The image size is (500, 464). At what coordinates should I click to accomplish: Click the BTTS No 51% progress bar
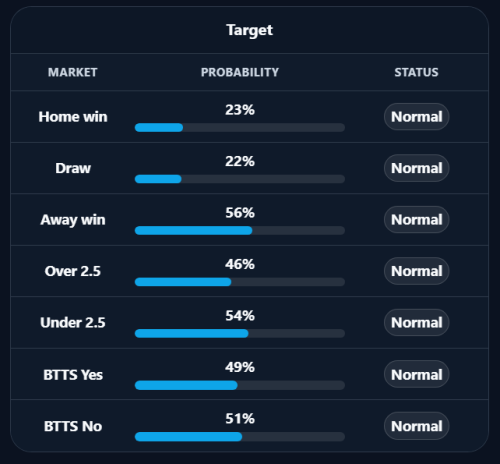[240, 437]
